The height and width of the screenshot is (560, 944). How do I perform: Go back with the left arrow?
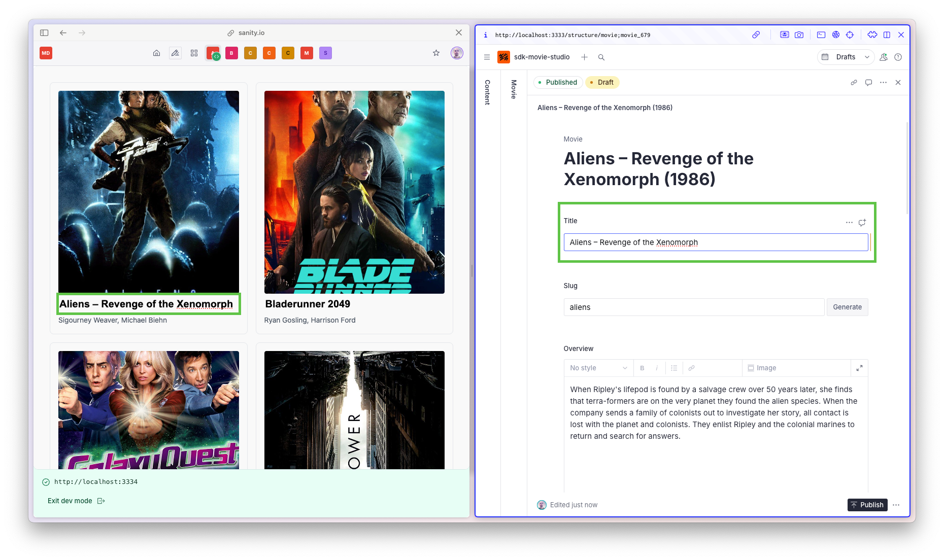(63, 32)
